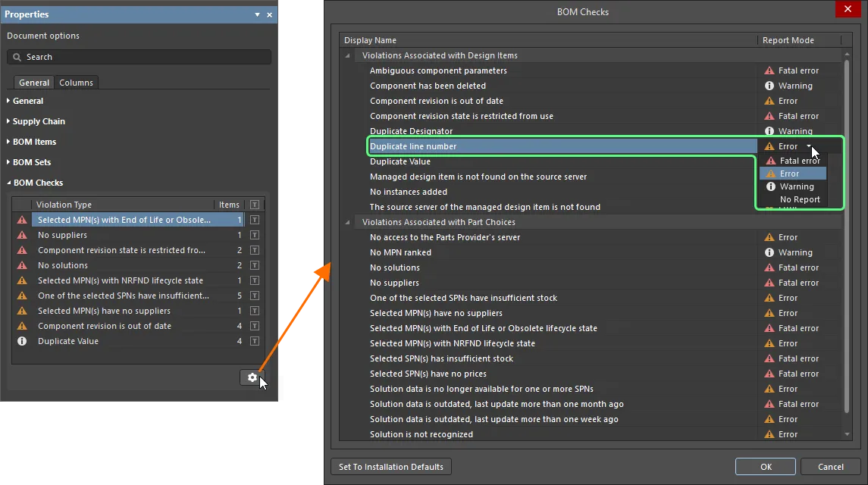Click the gear settings icon in BOM Checks

tap(252, 377)
